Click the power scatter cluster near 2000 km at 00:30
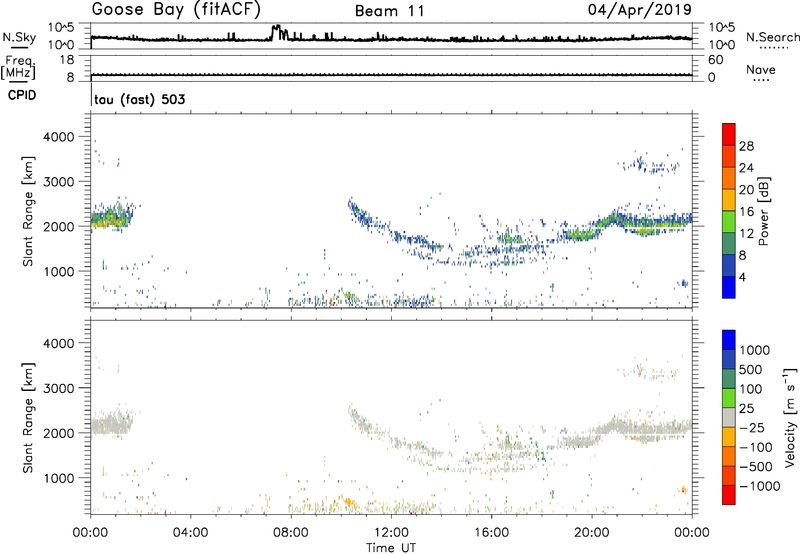Image resolution: width=800 pixels, height=554 pixels. 111,218
